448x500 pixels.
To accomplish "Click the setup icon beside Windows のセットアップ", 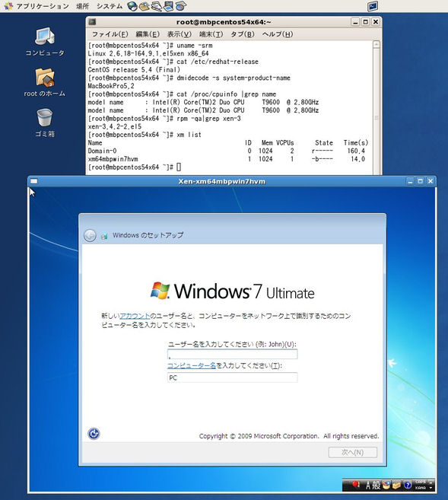I will [x=104, y=236].
